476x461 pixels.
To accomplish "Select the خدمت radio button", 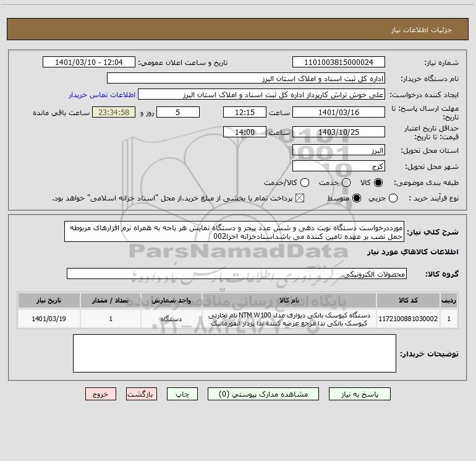I will coord(346,183).
